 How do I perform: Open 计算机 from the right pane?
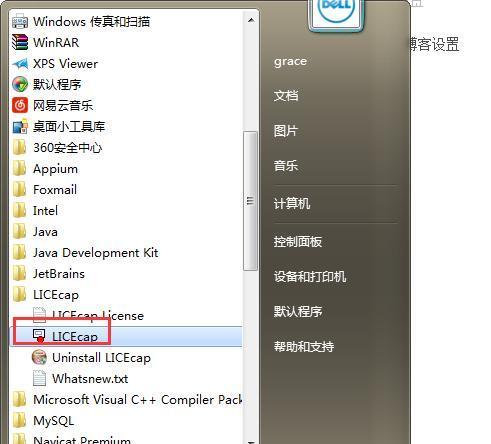click(292, 203)
